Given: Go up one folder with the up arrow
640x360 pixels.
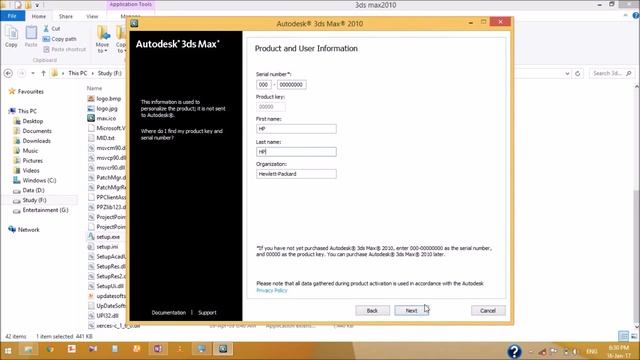Looking at the screenshot, I should click(x=43, y=73).
